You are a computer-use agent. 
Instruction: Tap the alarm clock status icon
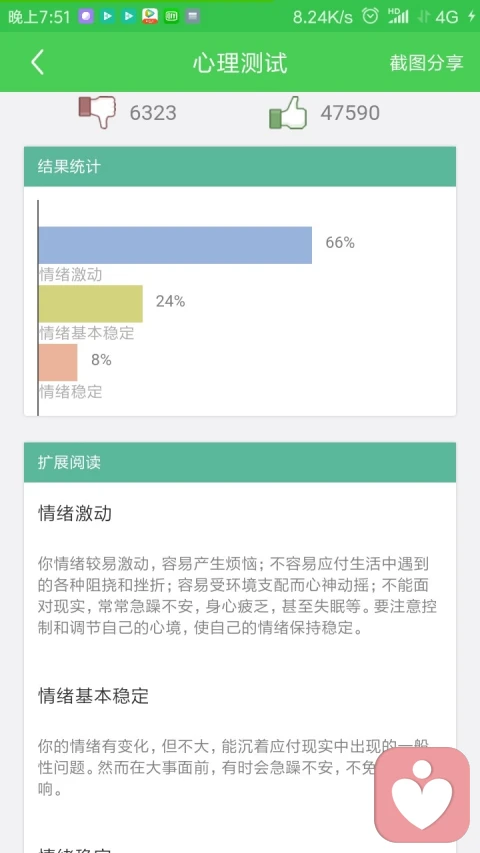coord(370,17)
